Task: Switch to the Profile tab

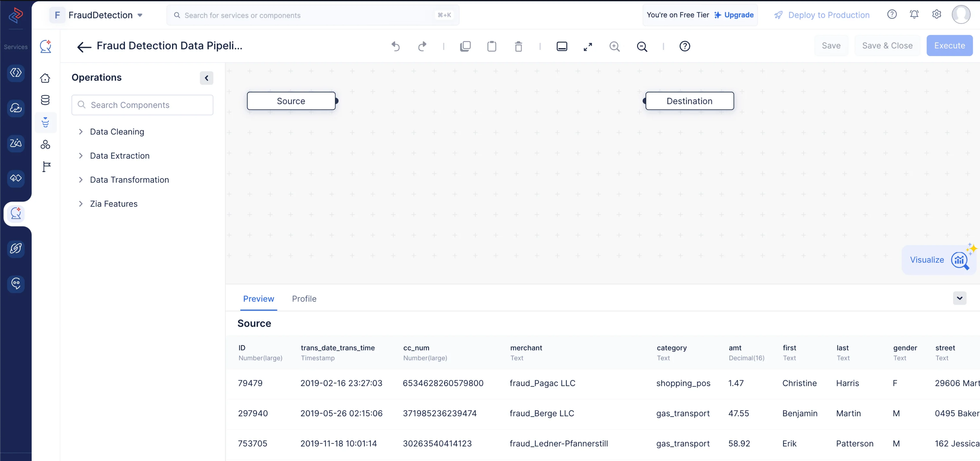Action: click(304, 299)
